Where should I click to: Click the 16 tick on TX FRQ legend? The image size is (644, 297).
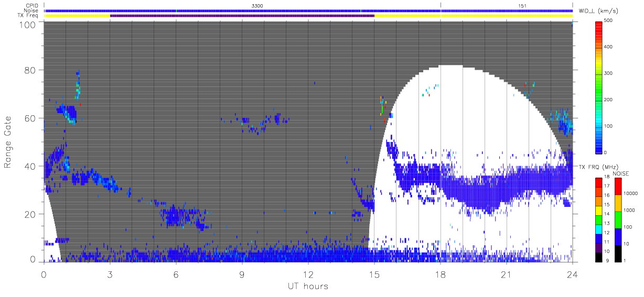607,195
